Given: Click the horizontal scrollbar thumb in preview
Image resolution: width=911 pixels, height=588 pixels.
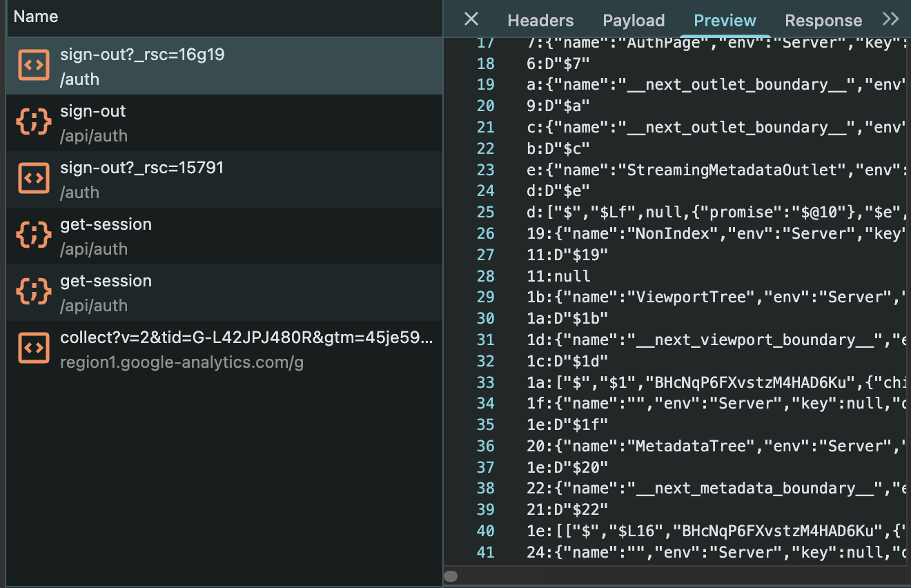Looking at the screenshot, I should point(451,576).
